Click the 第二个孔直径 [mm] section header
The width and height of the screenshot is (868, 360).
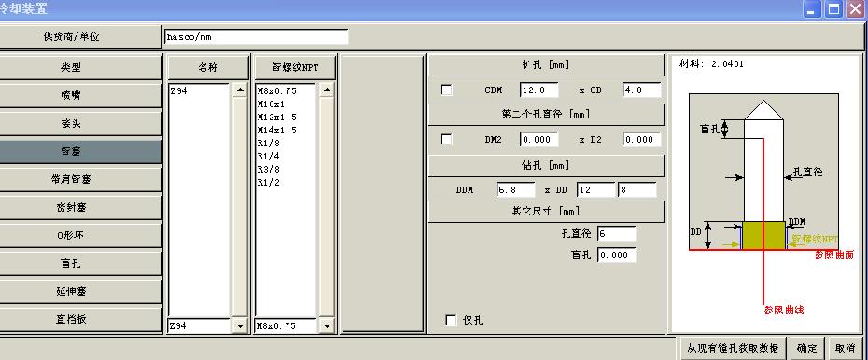point(546,115)
